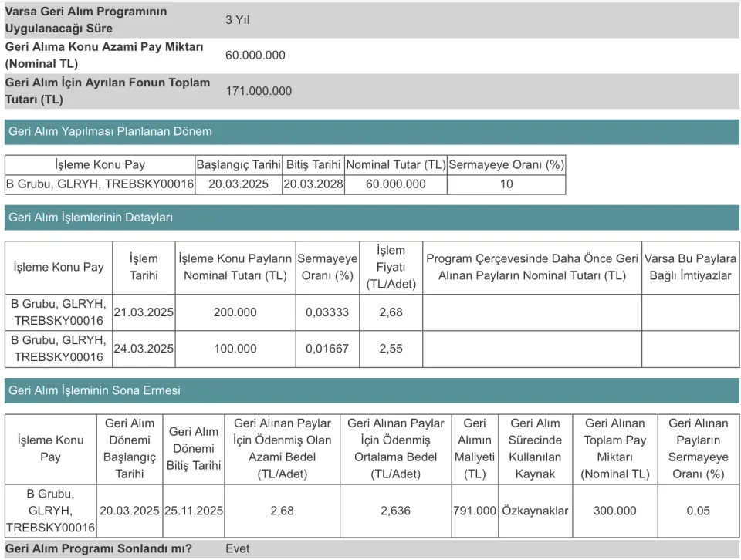Click the 2,55 transaction price cell

tap(391, 348)
